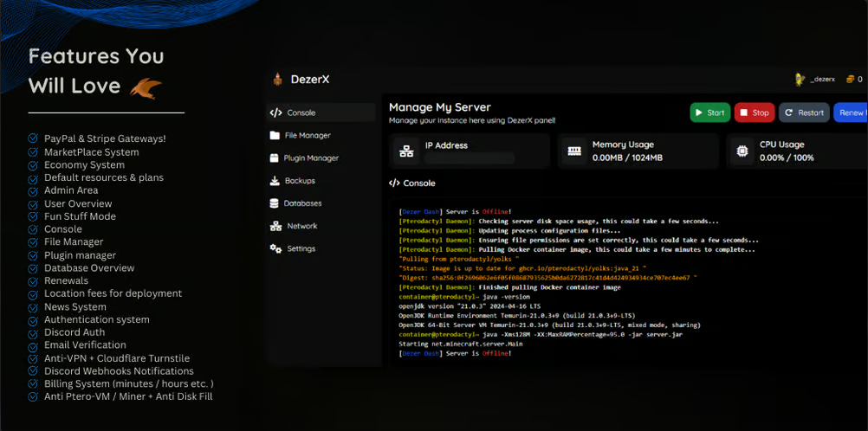
Task: Click the 0.00MB / 1024MB memory value
Action: point(628,158)
